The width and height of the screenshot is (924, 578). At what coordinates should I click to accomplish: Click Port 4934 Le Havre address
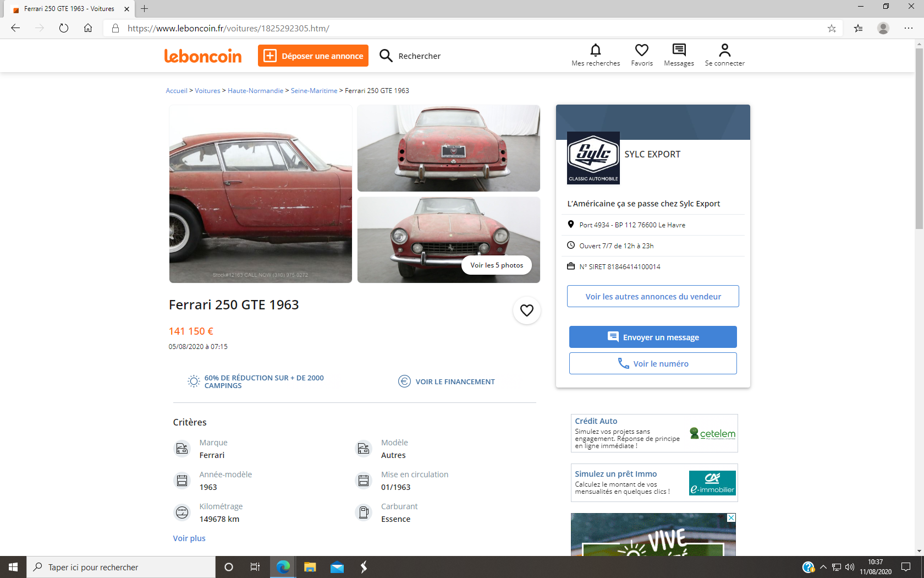[x=632, y=225]
